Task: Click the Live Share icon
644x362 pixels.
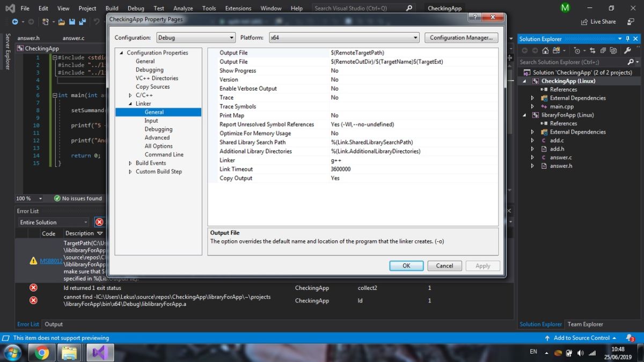Action: click(584, 21)
